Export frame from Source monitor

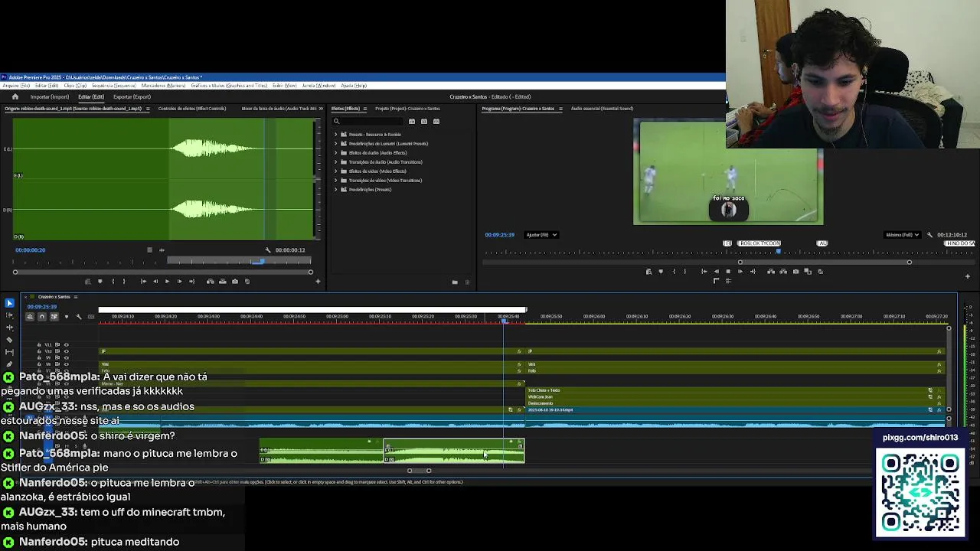tap(235, 282)
